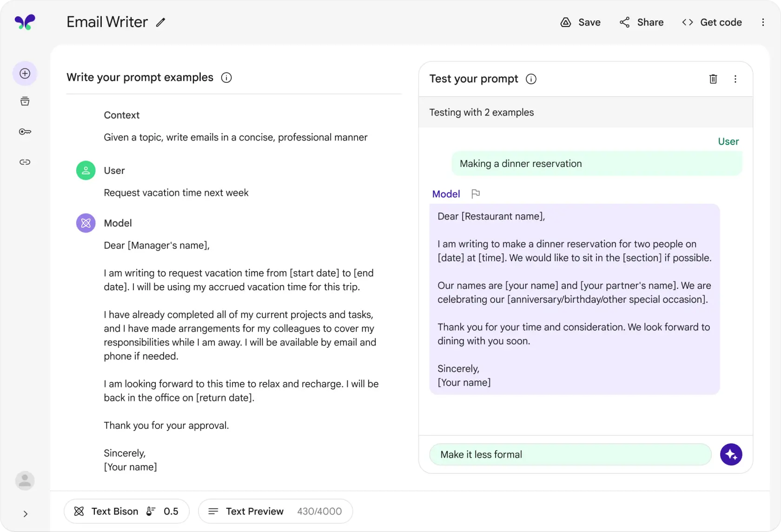Click the Make it less formal input field
The height and width of the screenshot is (532, 781).
pyautogui.click(x=569, y=454)
